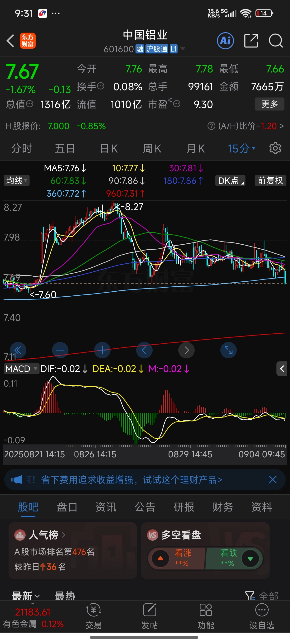Tap the 人气榜 ranking icon
Screen dimensions: 290x644
(20, 535)
